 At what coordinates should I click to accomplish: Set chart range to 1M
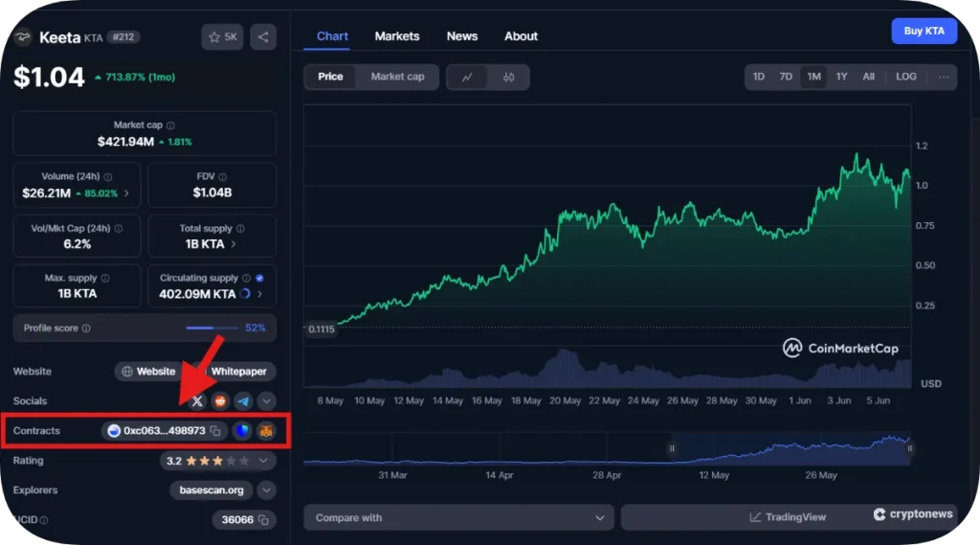tap(813, 77)
